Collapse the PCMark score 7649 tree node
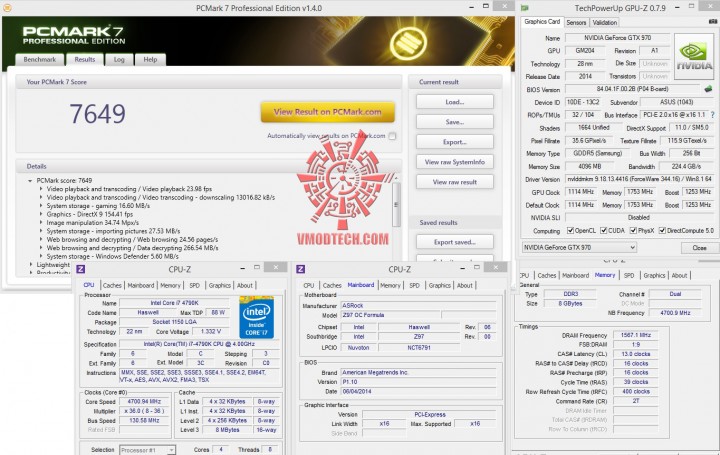720x455 pixels. 30,181
